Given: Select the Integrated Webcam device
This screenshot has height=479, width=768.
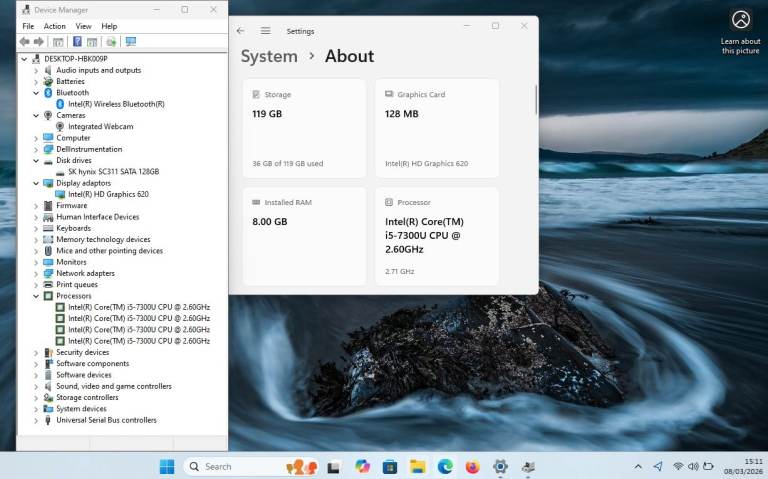Looking at the screenshot, I should [100, 127].
